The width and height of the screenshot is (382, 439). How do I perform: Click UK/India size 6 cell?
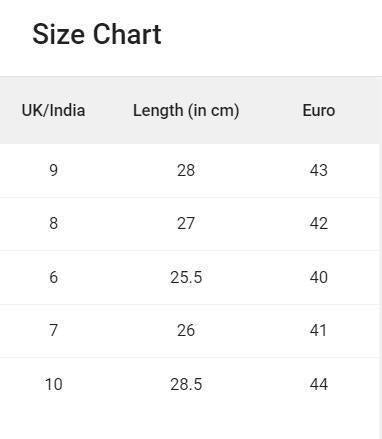point(53,277)
